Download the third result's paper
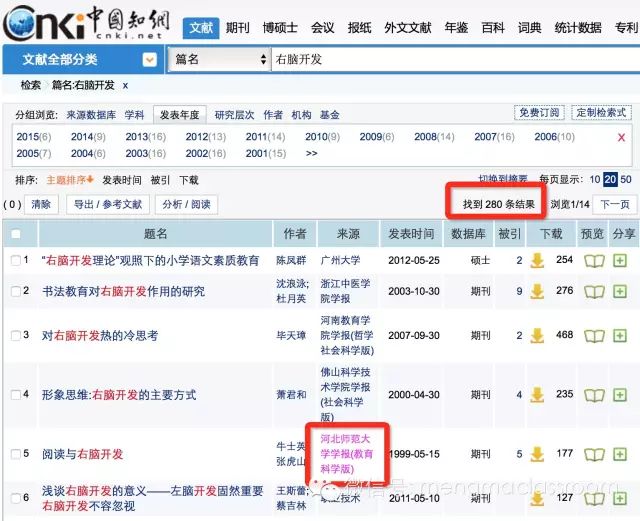Viewport: 640px width, 521px height. pyautogui.click(x=537, y=335)
